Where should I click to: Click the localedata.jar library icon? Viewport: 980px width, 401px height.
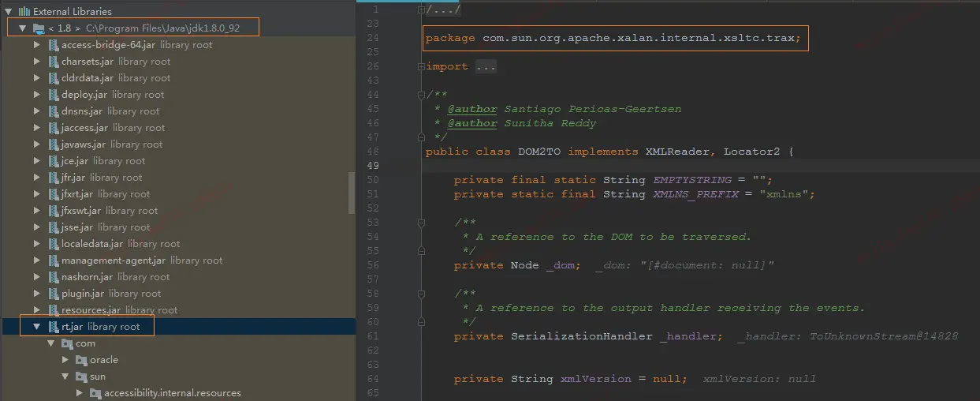click(x=54, y=244)
